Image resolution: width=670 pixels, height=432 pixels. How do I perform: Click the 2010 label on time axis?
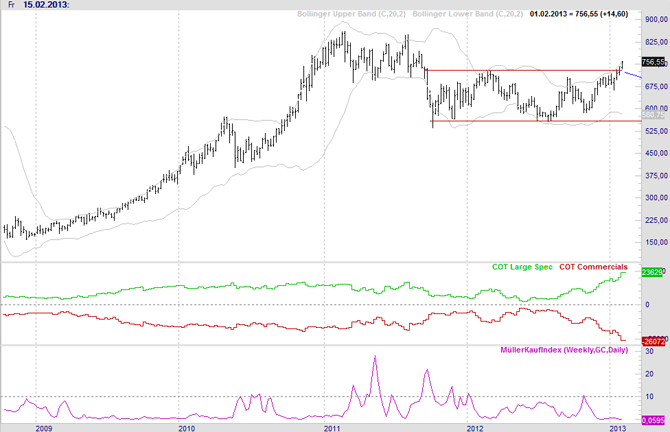tap(186, 427)
